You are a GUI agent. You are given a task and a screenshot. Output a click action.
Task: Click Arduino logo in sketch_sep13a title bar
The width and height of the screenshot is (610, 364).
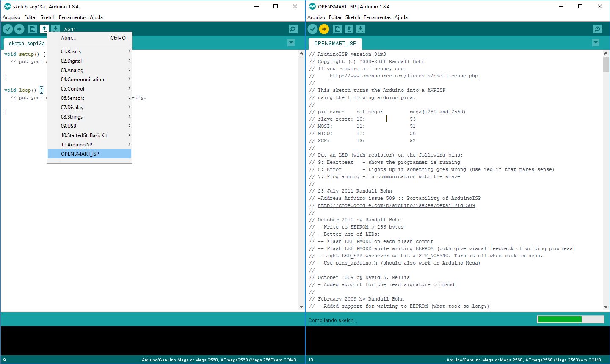pyautogui.click(x=8, y=6)
